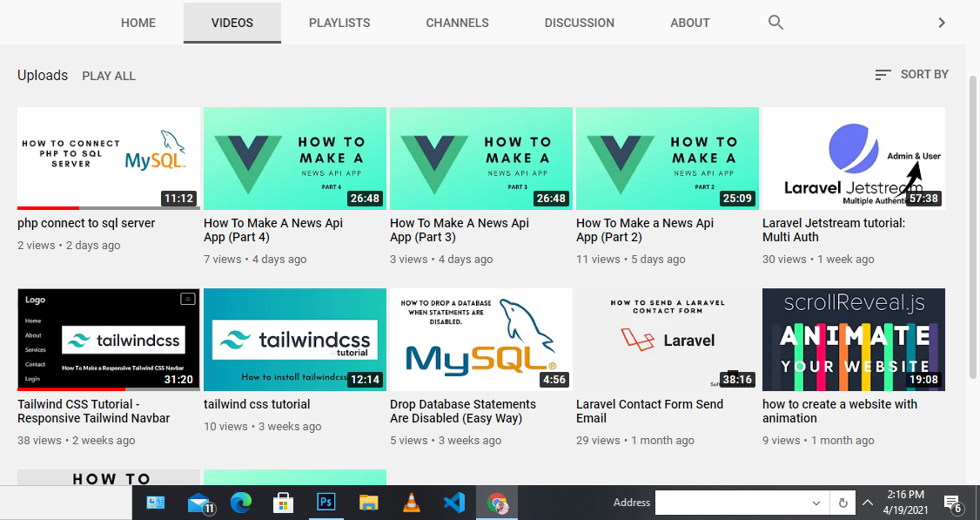The height and width of the screenshot is (520, 980).
Task: Open the notification center icon
Action: coord(952,503)
